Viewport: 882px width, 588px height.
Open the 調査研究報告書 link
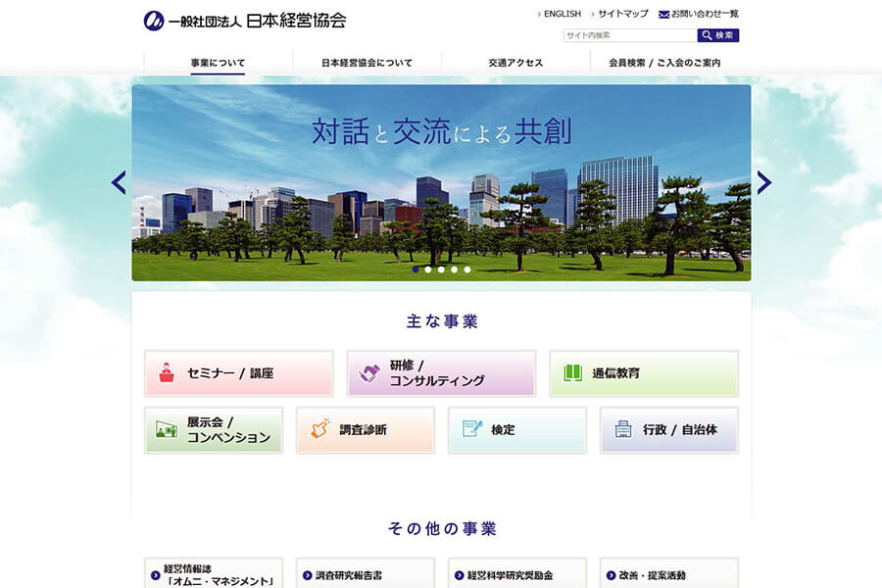tap(366, 573)
